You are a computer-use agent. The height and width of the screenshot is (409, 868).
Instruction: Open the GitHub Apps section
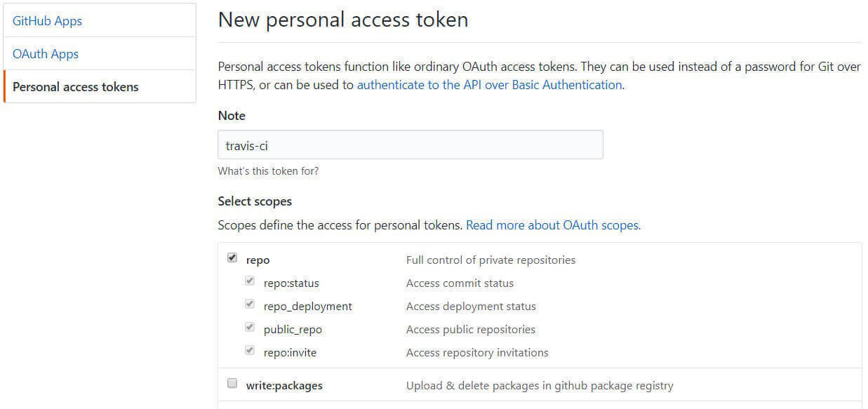click(x=47, y=20)
